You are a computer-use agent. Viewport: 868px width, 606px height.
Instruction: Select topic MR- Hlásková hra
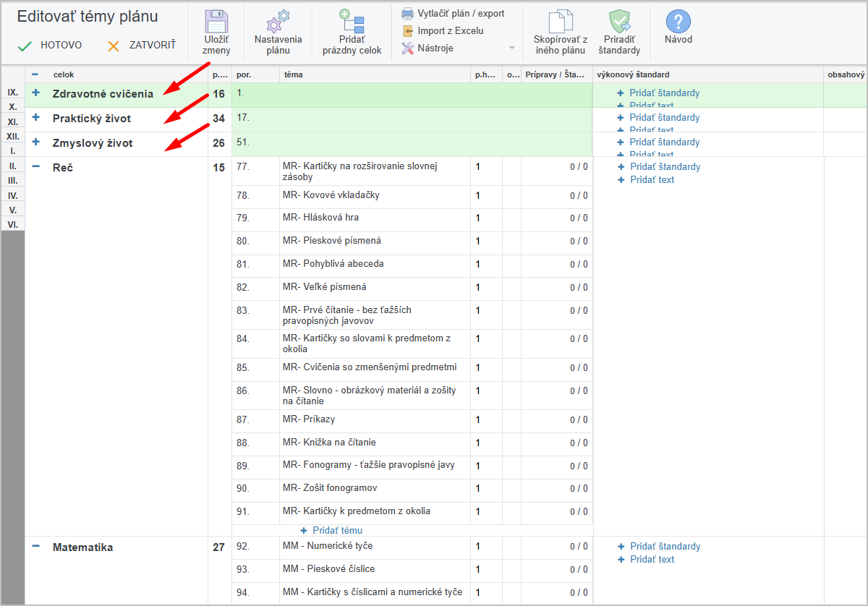320,218
